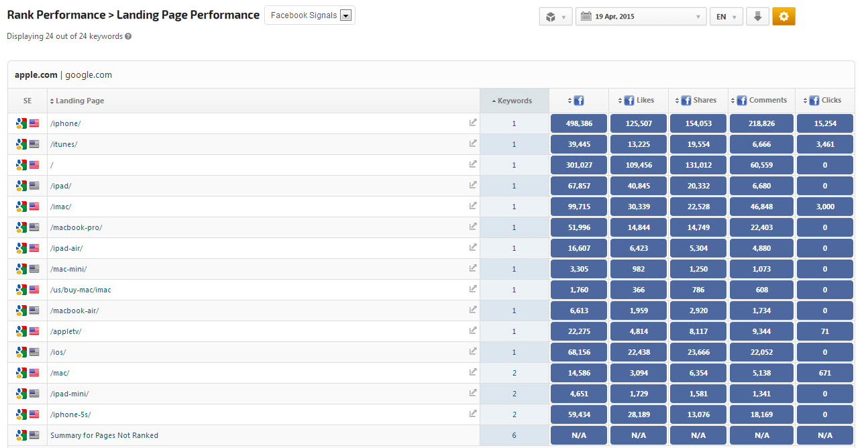
Task: Click external link icon for /iphone-5s/ row
Action: point(473,414)
